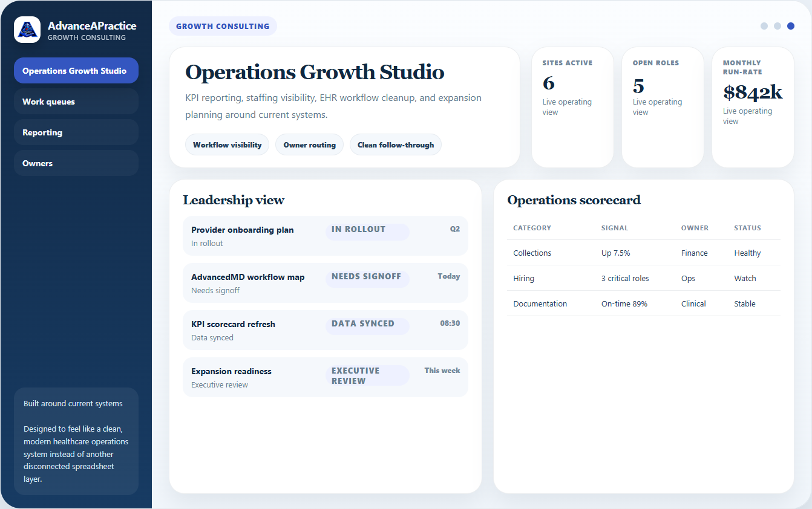The height and width of the screenshot is (509, 812).
Task: Click the Sites Active metric card
Action: pos(572,107)
